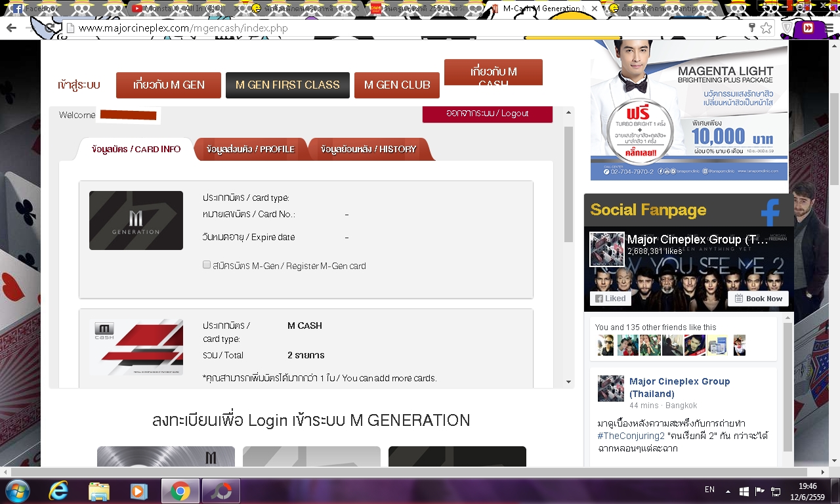Click the Chrome icon on the taskbar
The width and height of the screenshot is (840, 504).
coord(180,491)
